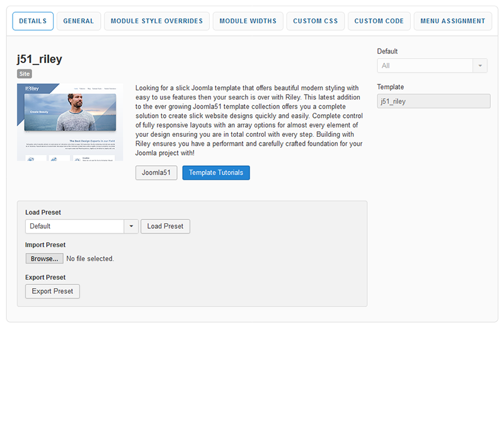Open the General tab
This screenshot has height=425, width=504.
coord(79,21)
